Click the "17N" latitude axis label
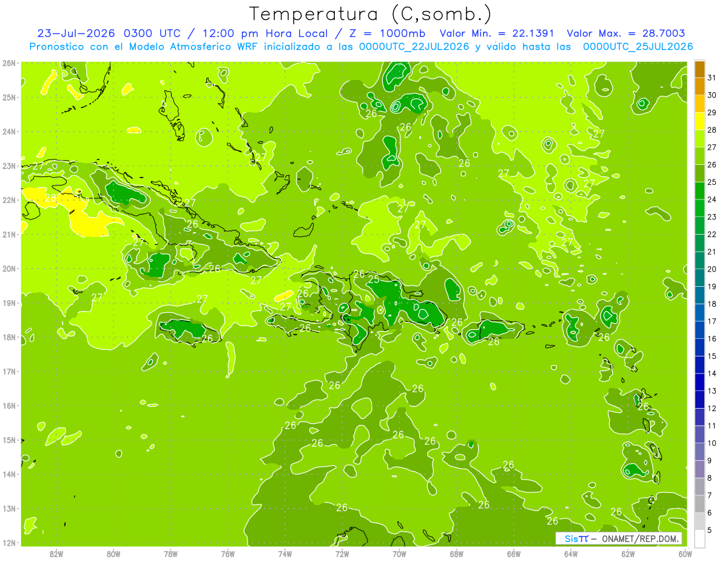This screenshot has height=562, width=728. click(8, 371)
